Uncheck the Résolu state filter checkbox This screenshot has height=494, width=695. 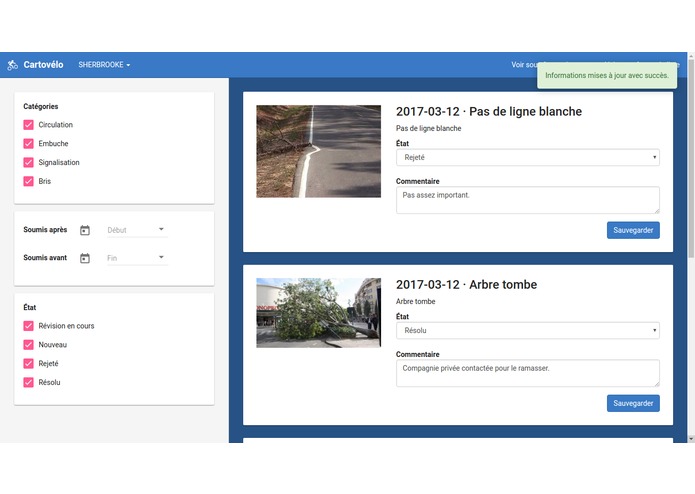point(28,382)
